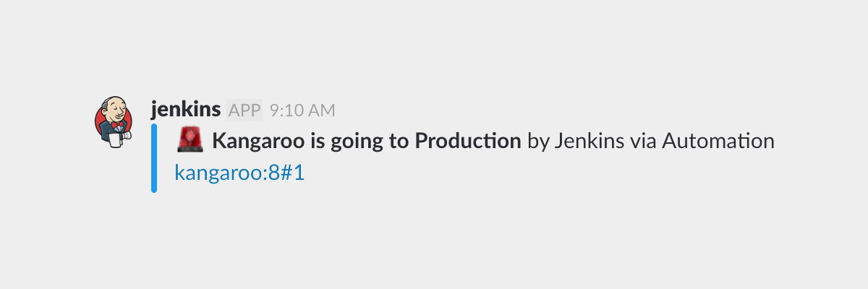Image resolution: width=868 pixels, height=289 pixels.
Task: Click the 9:10 AM timestamp
Action: pos(302,110)
